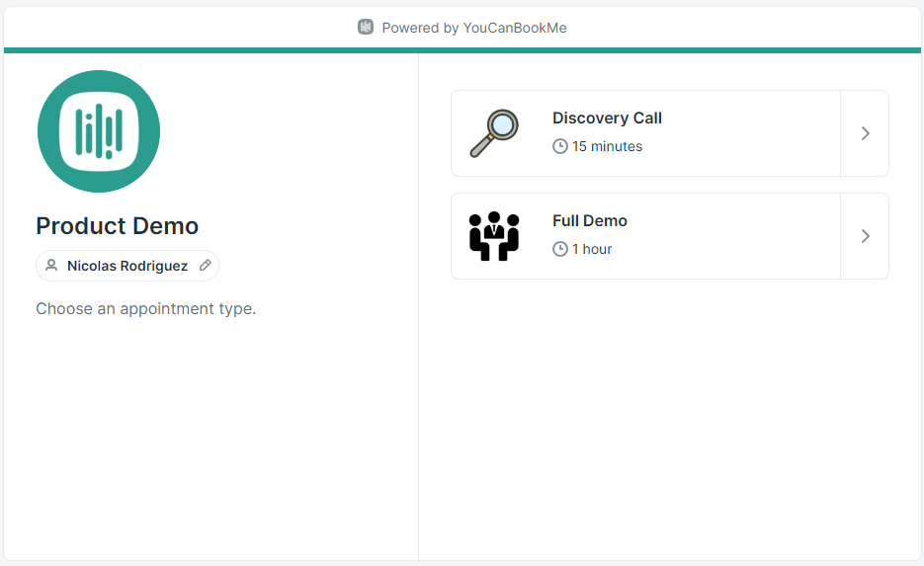
Task: Choose the Full Demo appointment title
Action: pyautogui.click(x=590, y=221)
